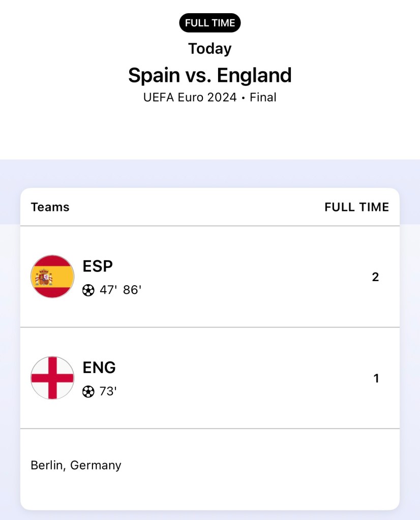Tap the England flag icon
The width and height of the screenshot is (420, 520).
(x=52, y=378)
